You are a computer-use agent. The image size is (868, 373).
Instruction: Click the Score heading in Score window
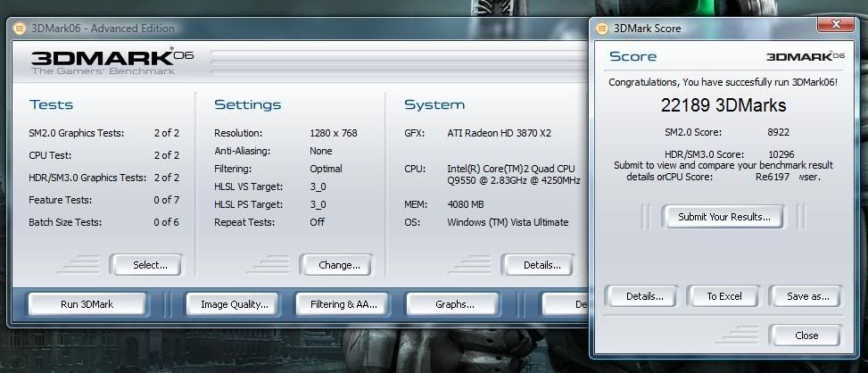(x=632, y=56)
